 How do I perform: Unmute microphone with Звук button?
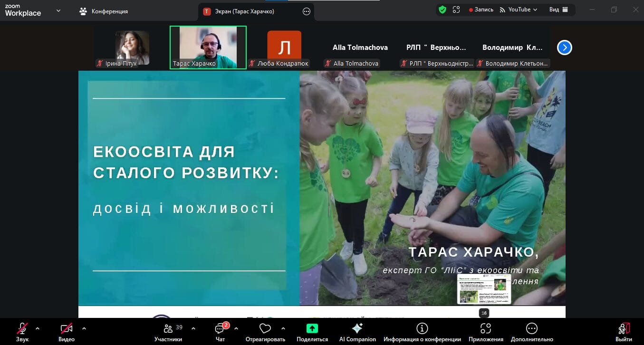pyautogui.click(x=22, y=329)
